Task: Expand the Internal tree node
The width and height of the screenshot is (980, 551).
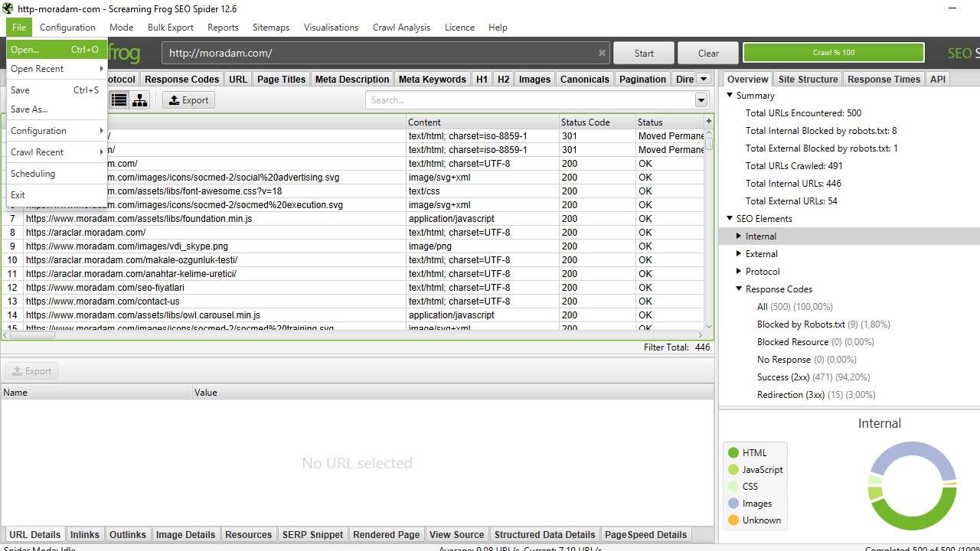Action: [x=739, y=236]
